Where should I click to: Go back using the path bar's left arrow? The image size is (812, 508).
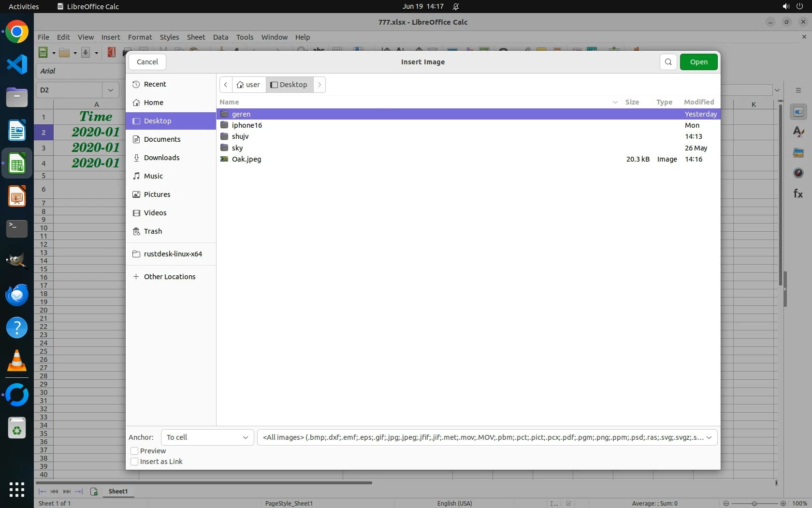coord(226,85)
